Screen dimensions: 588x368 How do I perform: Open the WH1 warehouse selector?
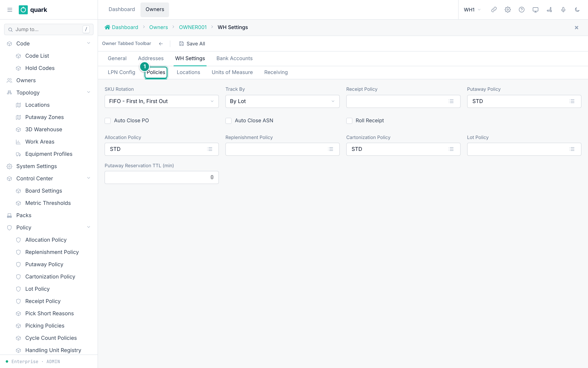click(472, 10)
